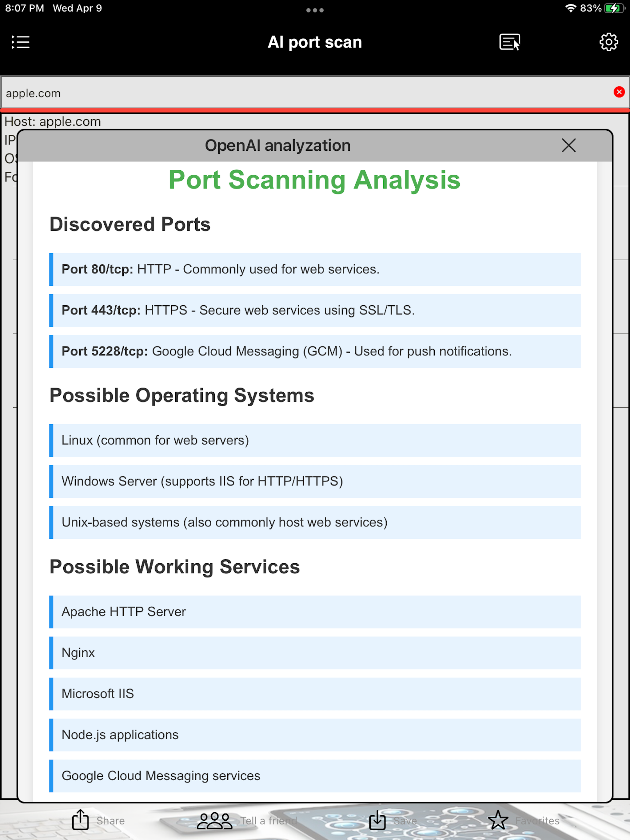The width and height of the screenshot is (630, 840).
Task: Select the Linux operating system entry
Action: pyautogui.click(x=315, y=441)
